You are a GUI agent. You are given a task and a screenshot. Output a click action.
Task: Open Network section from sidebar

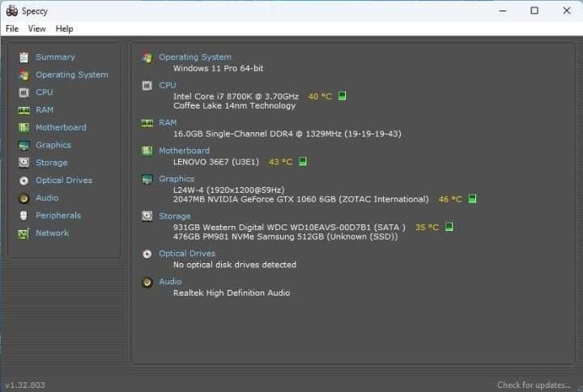pos(52,233)
